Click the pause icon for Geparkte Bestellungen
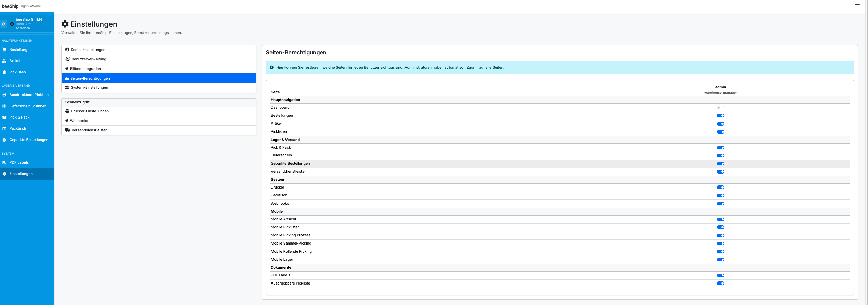This screenshot has width=868, height=305. click(4, 140)
